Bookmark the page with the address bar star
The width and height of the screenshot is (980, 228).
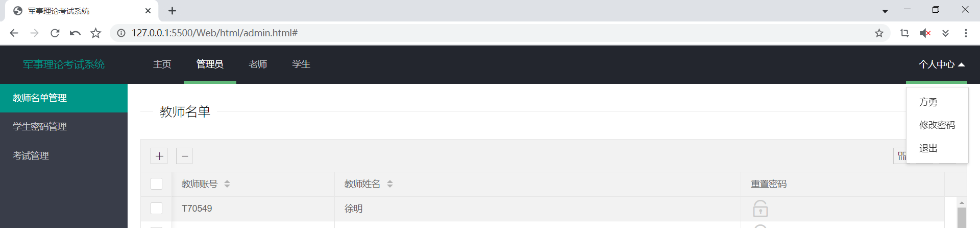(x=879, y=33)
